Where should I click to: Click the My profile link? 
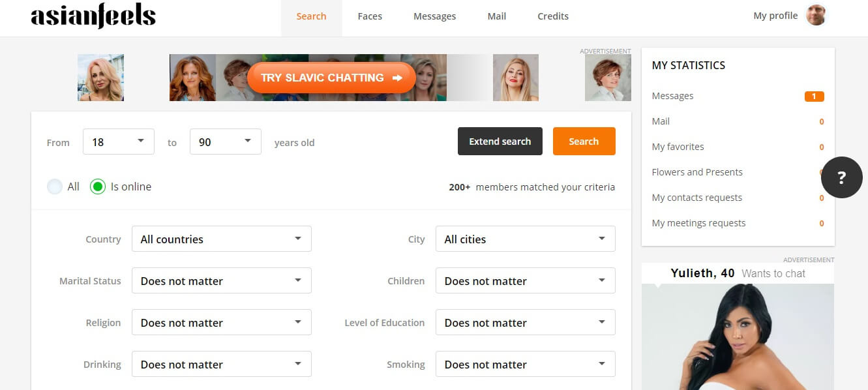tap(775, 16)
